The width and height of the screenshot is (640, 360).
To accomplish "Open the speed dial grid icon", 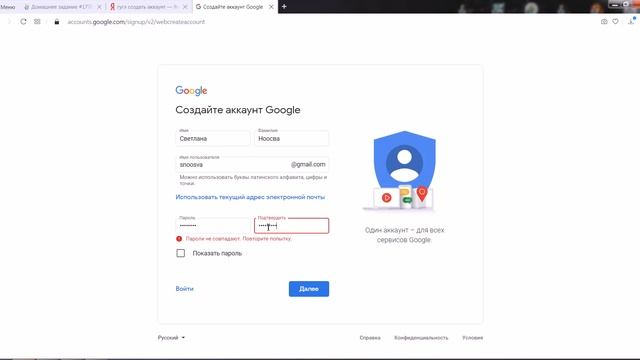I will click(x=37, y=22).
